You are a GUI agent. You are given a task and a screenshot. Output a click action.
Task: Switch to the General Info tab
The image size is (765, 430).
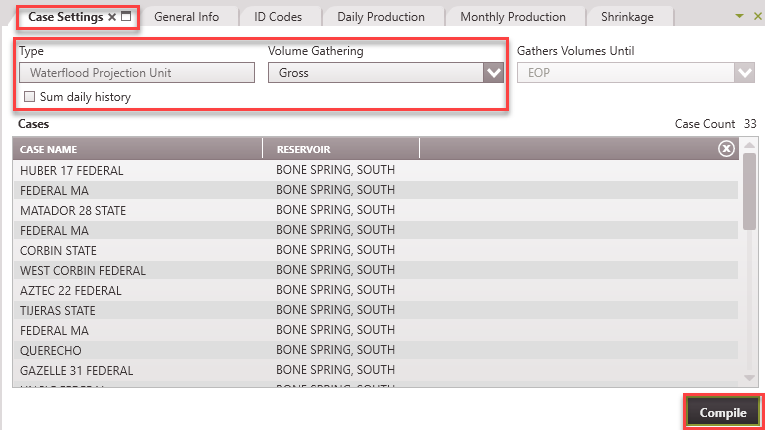pyautogui.click(x=188, y=17)
